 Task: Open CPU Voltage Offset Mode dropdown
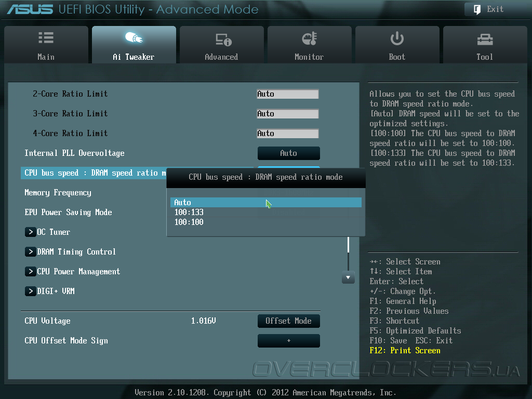(289, 321)
